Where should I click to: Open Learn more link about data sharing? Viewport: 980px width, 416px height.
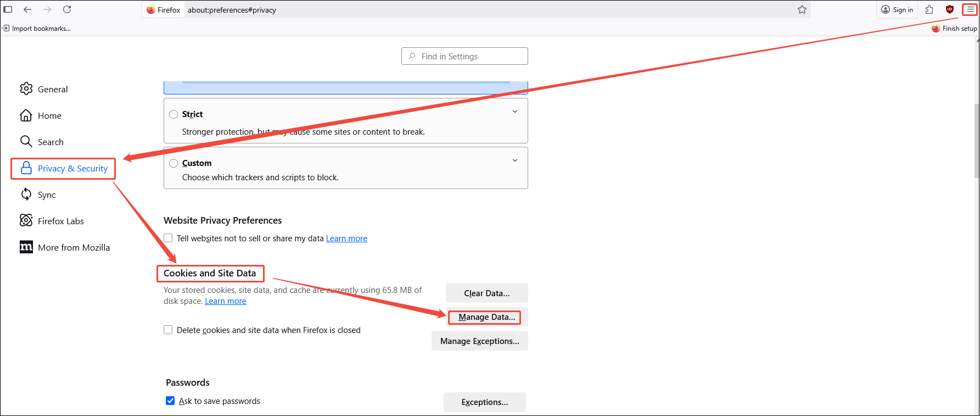tap(346, 238)
